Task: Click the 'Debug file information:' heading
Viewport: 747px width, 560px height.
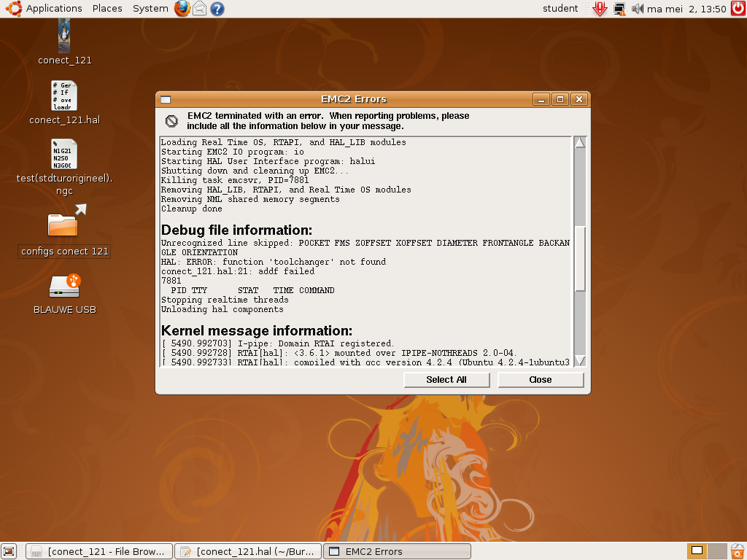Action: click(237, 230)
